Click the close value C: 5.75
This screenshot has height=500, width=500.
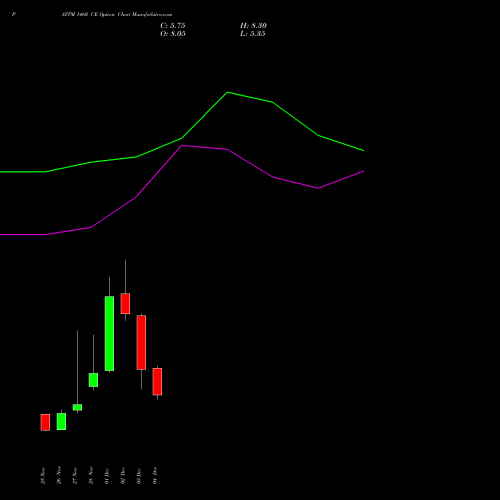[x=173, y=26]
